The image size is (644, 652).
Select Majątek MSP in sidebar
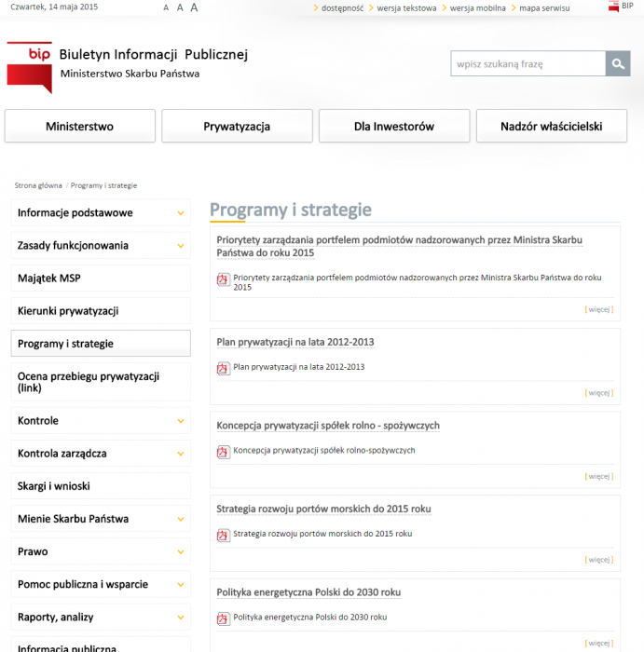pyautogui.click(x=101, y=278)
